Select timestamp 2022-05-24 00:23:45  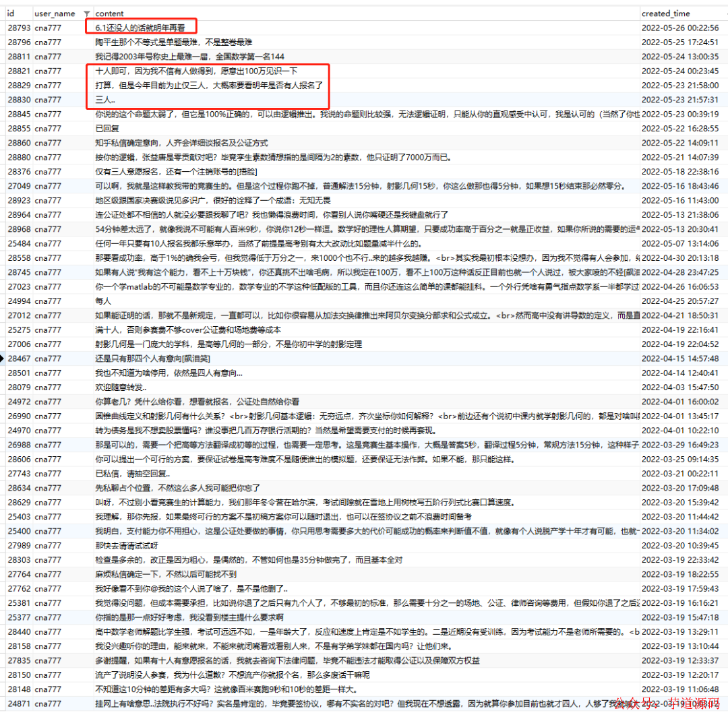pos(680,71)
